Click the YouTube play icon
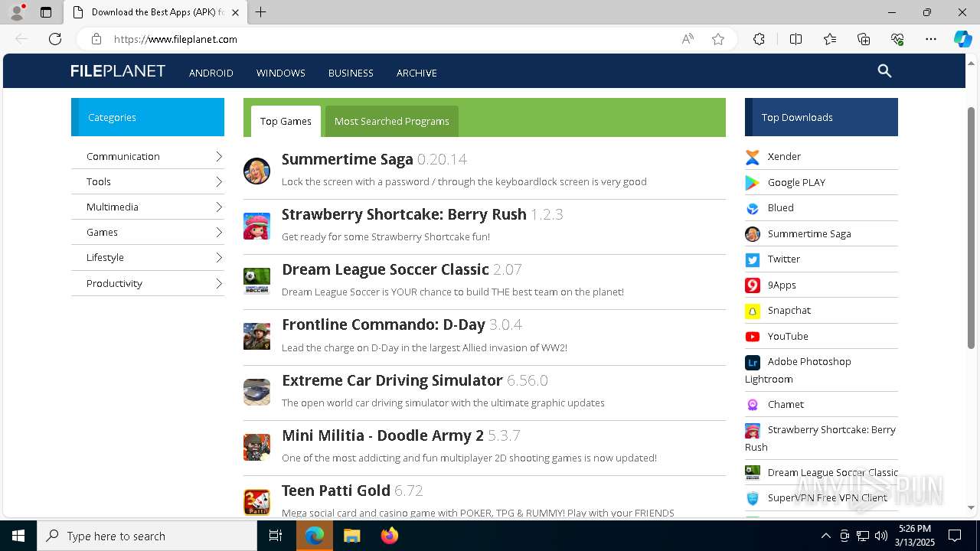Image resolution: width=980 pixels, height=551 pixels. tap(753, 336)
